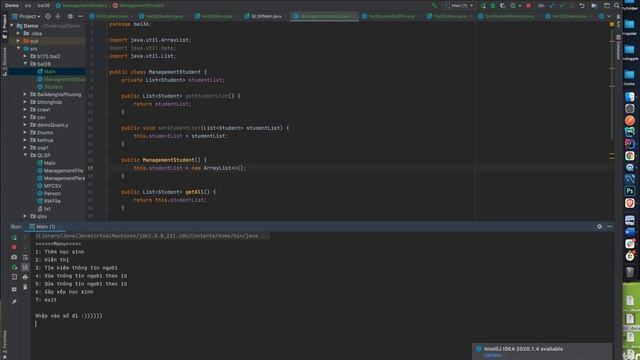Open Trash in the Dock
This screenshot has height=360, width=640.
pyautogui.click(x=630, y=271)
